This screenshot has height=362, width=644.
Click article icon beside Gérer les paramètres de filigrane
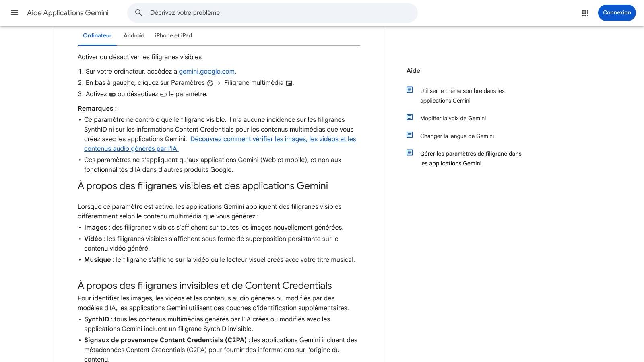410,152
